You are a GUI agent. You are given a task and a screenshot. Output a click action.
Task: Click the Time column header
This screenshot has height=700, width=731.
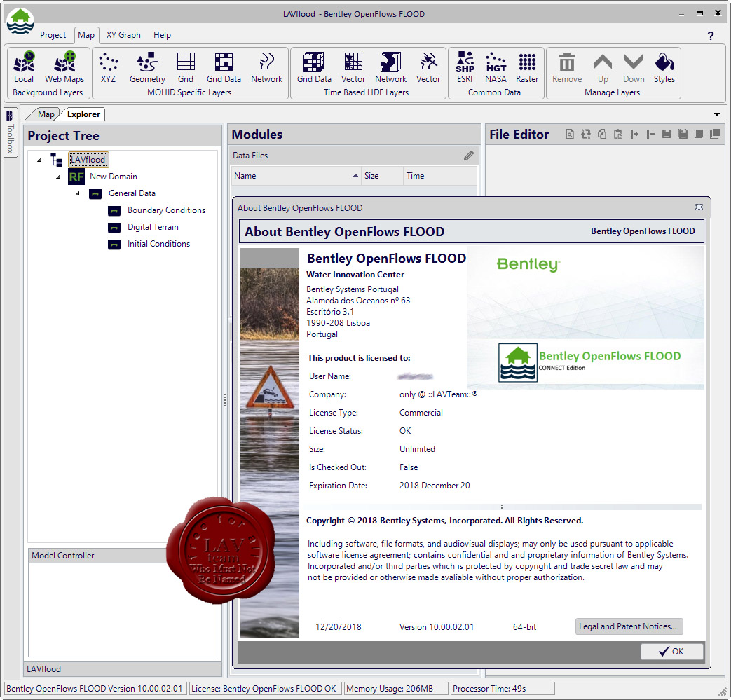pyautogui.click(x=439, y=176)
